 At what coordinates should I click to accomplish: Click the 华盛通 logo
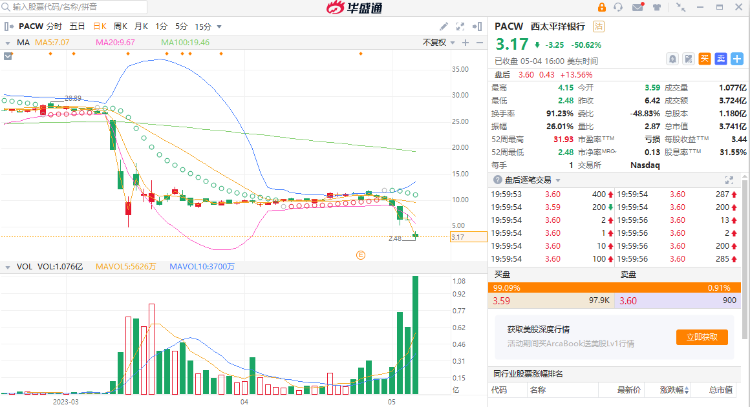(354, 7)
